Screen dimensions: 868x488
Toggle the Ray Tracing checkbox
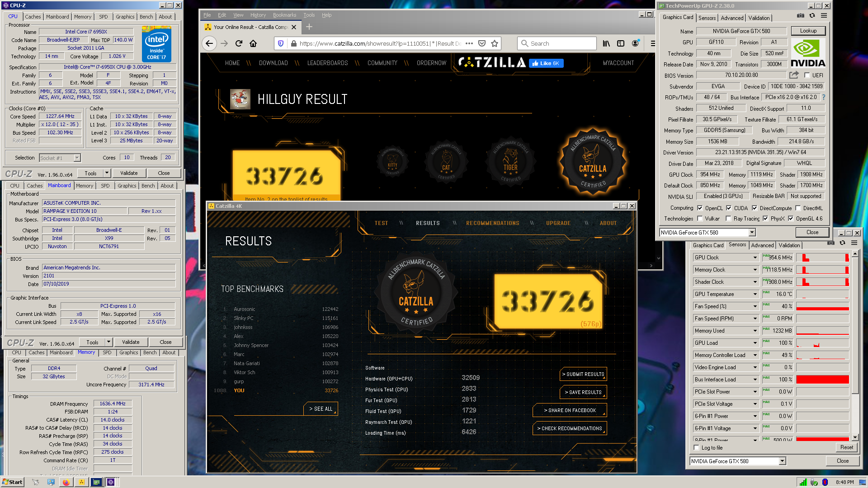(x=728, y=219)
